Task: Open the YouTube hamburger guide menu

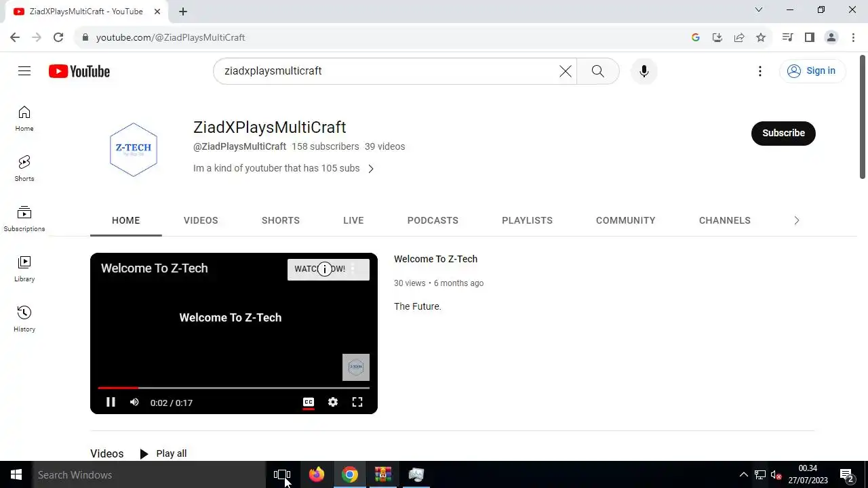Action: (x=24, y=71)
